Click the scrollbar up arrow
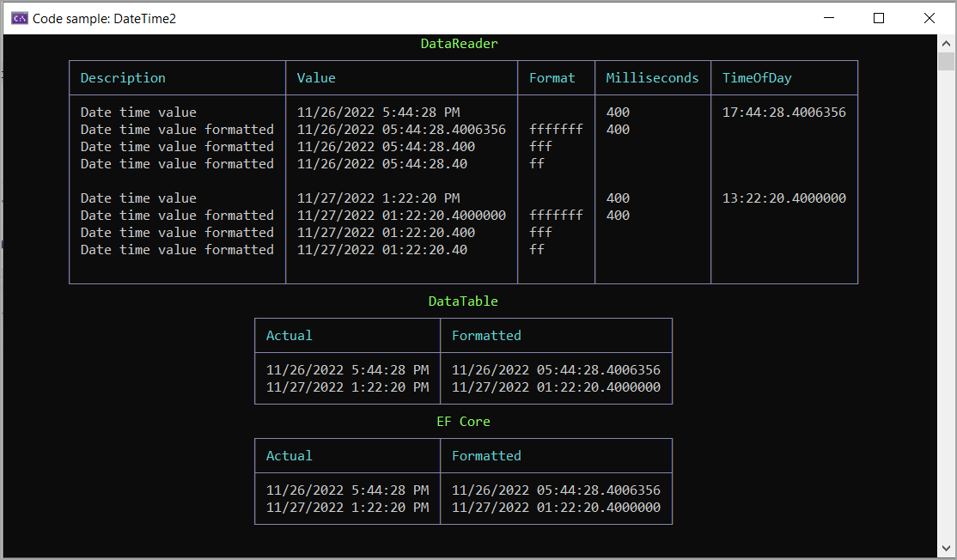Screen dimensions: 957x560 [946, 43]
